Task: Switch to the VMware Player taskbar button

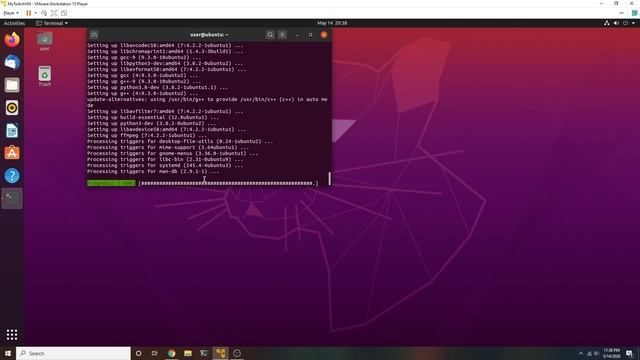Action: 220,353
